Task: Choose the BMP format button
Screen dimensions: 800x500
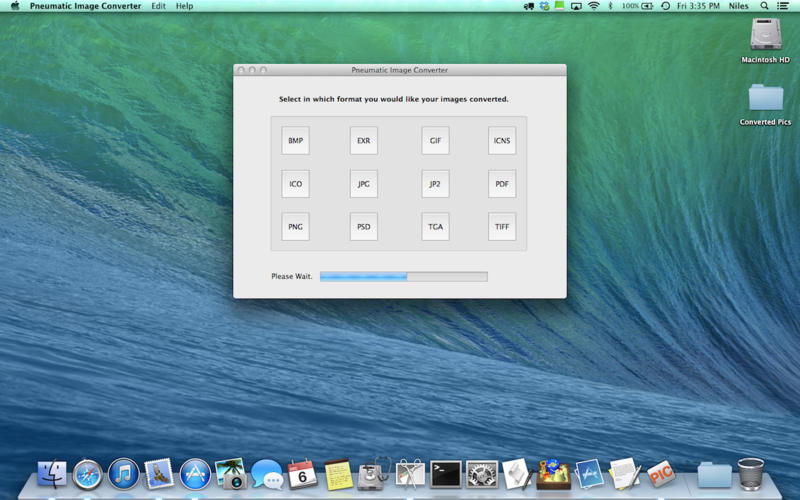Action: (295, 141)
